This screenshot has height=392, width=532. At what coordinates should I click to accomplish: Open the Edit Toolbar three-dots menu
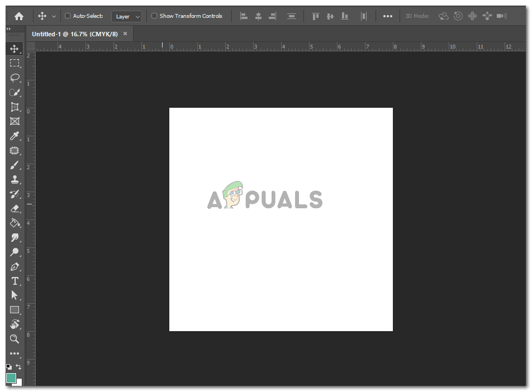15,353
